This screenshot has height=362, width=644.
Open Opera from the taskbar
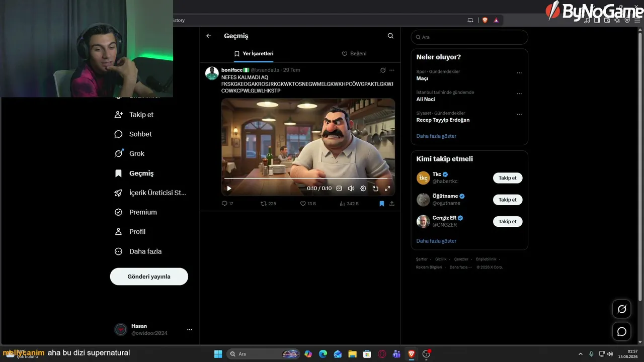(382, 354)
